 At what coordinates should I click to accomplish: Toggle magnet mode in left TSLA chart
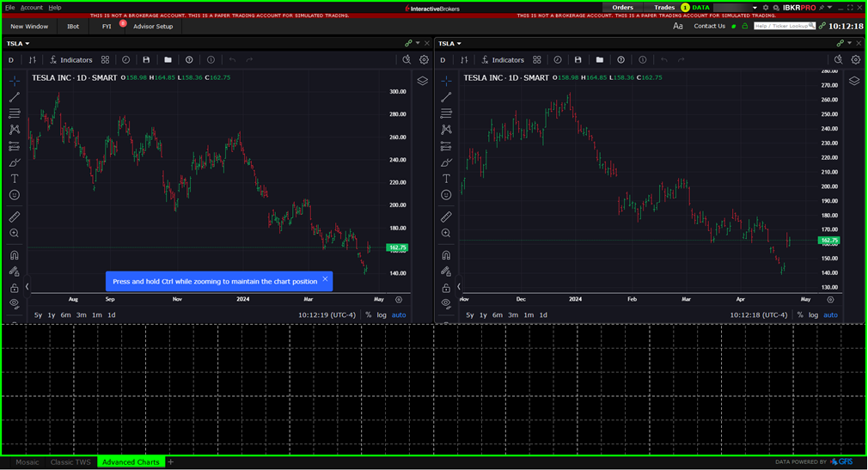(x=15, y=255)
